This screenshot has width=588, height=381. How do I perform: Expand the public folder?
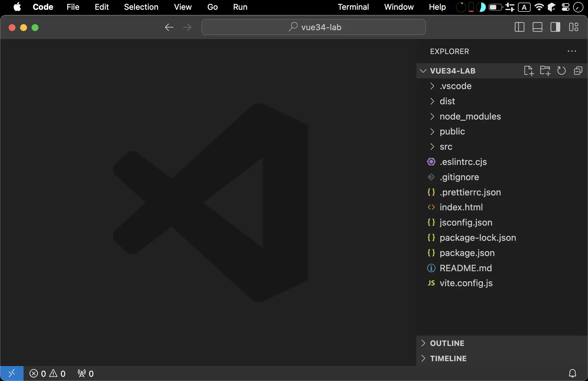(x=502, y=131)
